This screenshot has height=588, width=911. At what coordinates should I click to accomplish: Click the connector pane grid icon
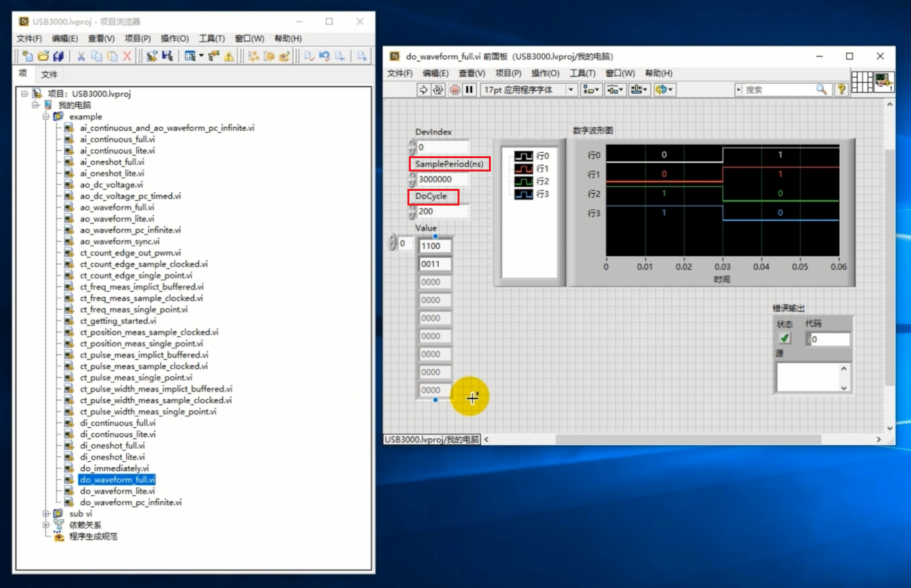[x=862, y=82]
